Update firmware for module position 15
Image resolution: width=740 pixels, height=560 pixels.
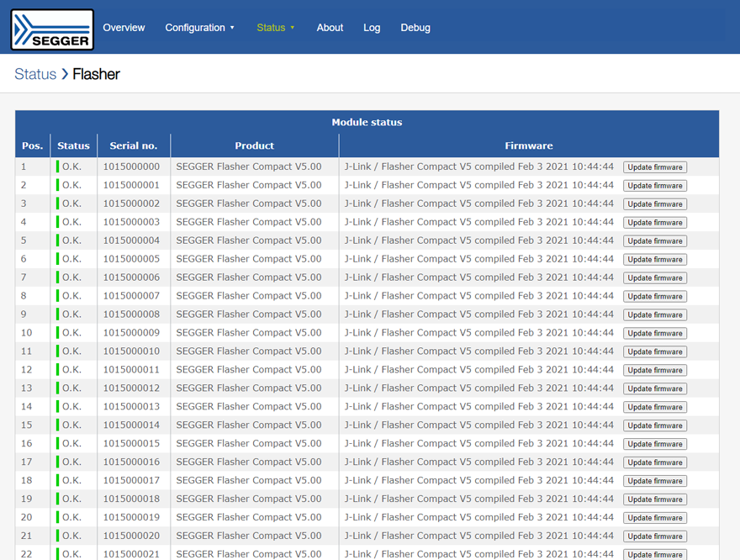pyautogui.click(x=654, y=425)
